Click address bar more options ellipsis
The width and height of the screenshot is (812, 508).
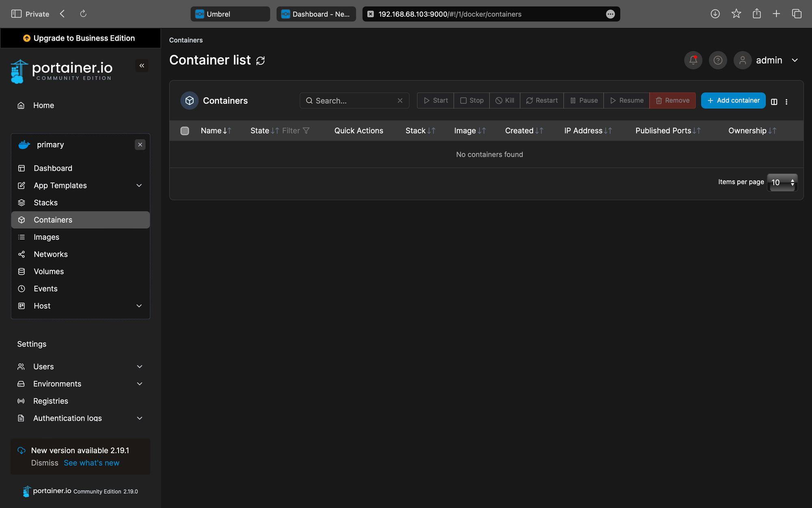pos(610,14)
